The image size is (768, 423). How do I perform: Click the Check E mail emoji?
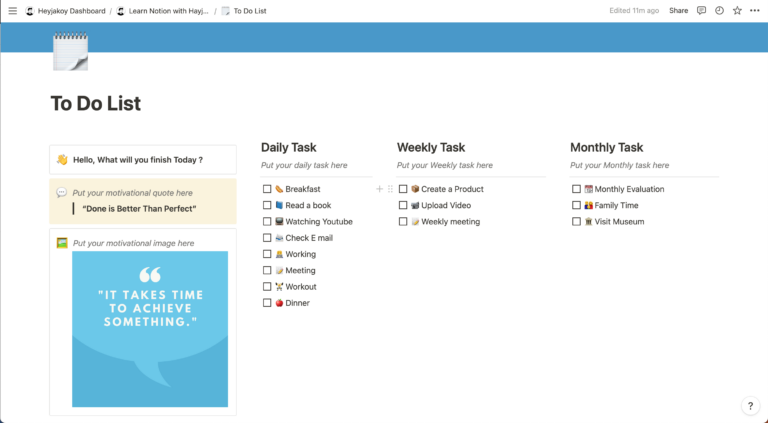tap(279, 237)
